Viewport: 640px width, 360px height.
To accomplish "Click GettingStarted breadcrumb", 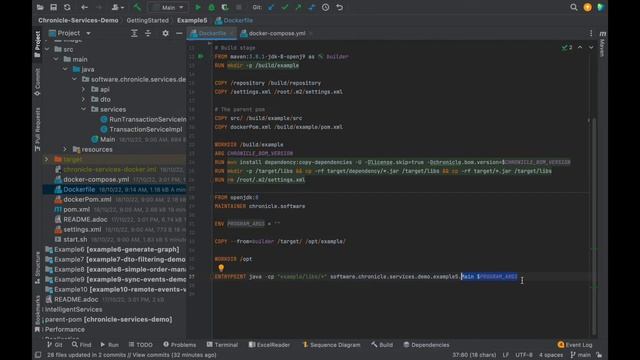I will pos(147,20).
